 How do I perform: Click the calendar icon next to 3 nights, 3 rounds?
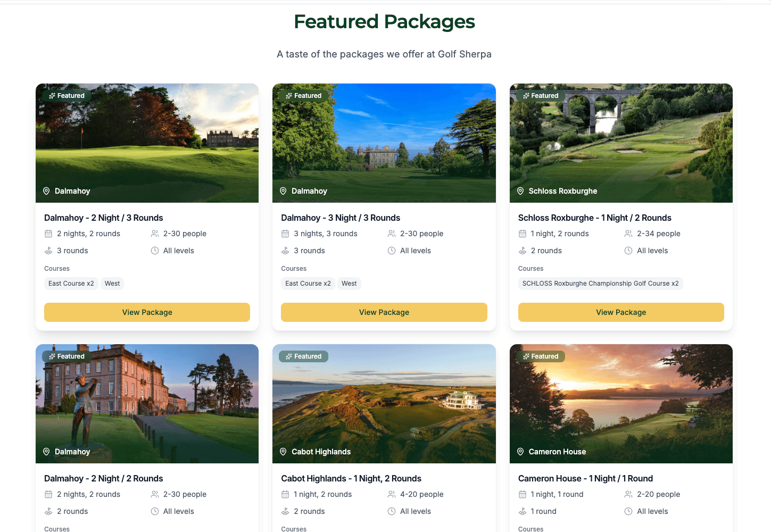285,234
